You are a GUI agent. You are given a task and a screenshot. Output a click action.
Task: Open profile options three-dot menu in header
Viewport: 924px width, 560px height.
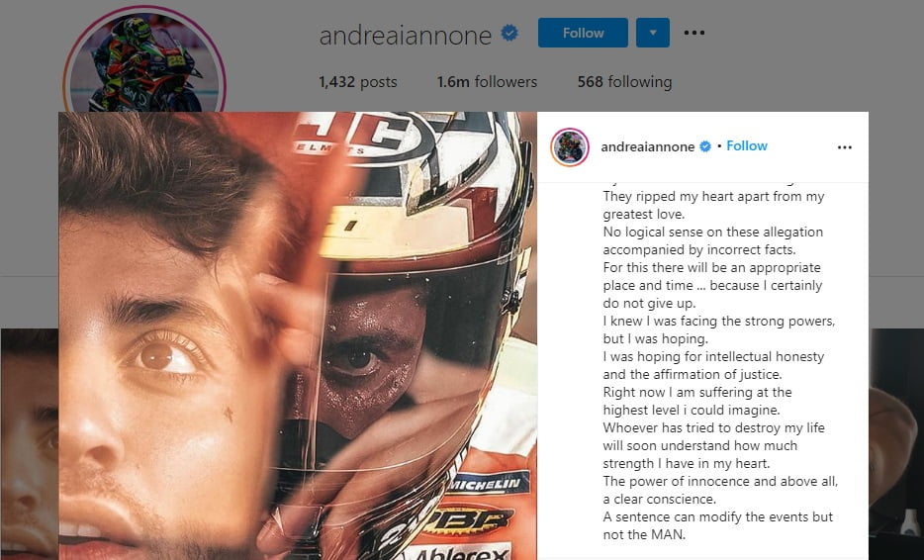coord(694,33)
